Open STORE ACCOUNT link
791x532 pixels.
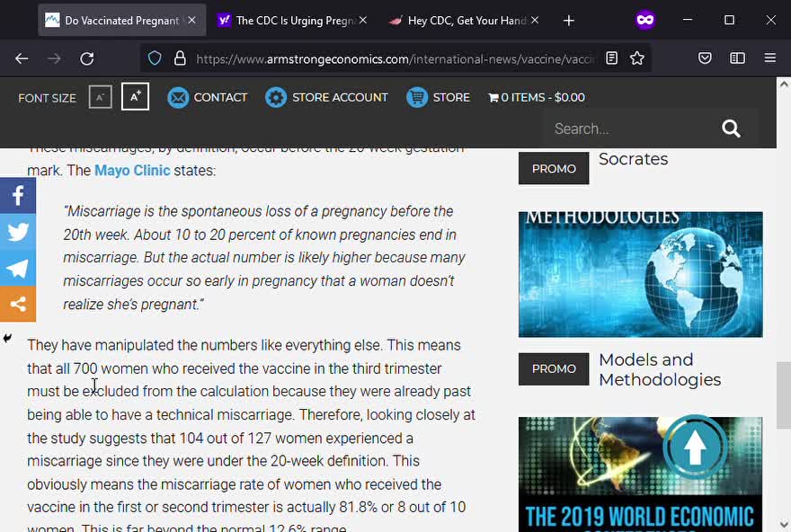point(340,97)
